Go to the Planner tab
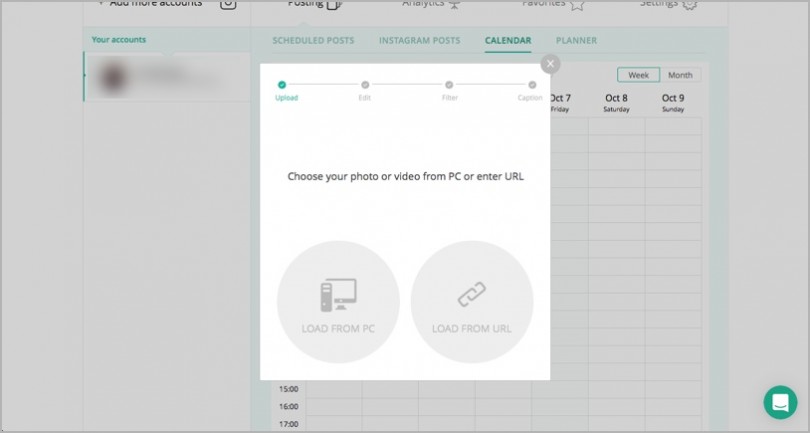The width and height of the screenshot is (810, 433). [576, 41]
